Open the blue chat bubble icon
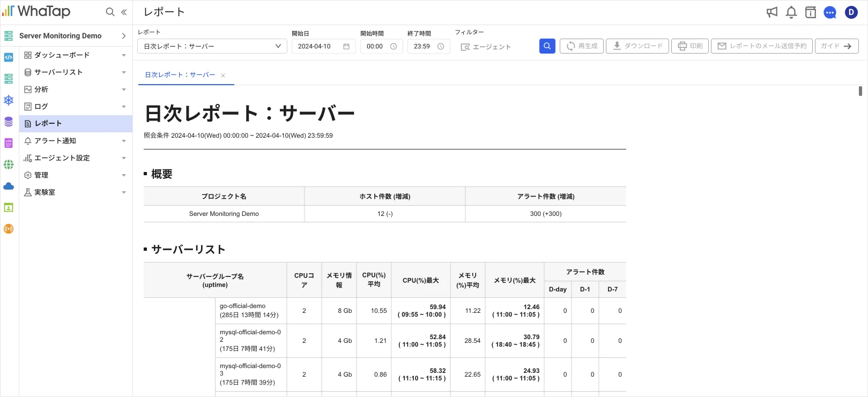868x397 pixels. [830, 12]
